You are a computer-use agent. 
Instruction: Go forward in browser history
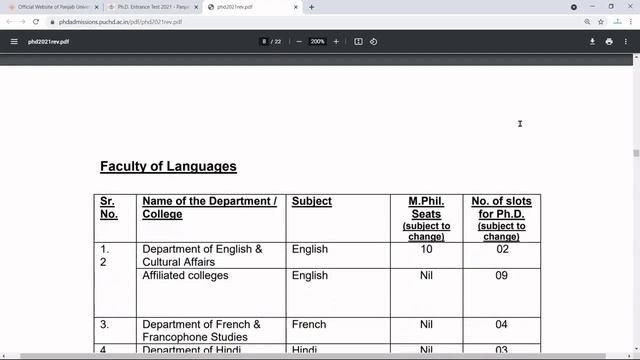point(22,22)
